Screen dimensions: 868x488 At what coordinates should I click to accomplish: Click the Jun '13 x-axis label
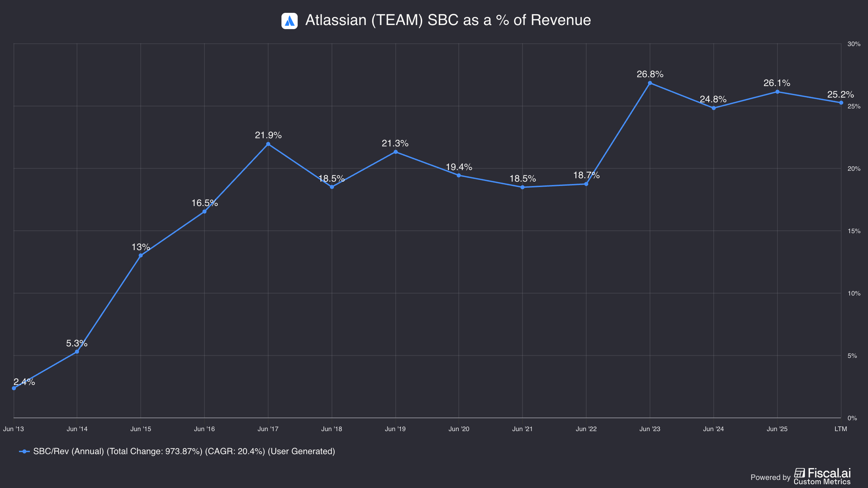coord(14,429)
